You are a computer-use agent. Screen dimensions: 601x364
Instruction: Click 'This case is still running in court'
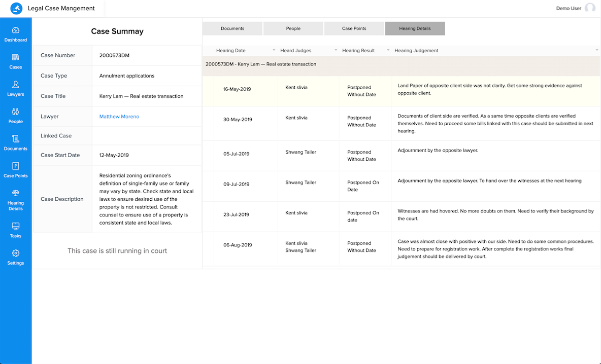pyautogui.click(x=117, y=251)
